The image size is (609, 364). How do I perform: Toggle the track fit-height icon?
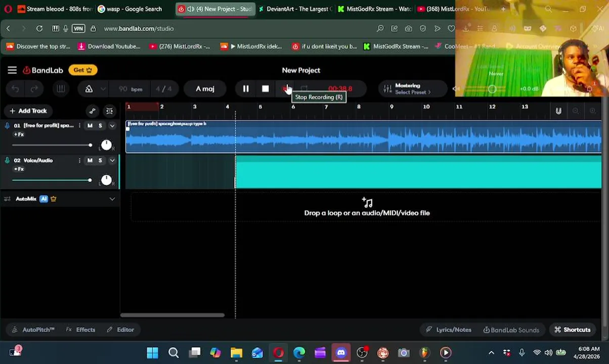(109, 111)
